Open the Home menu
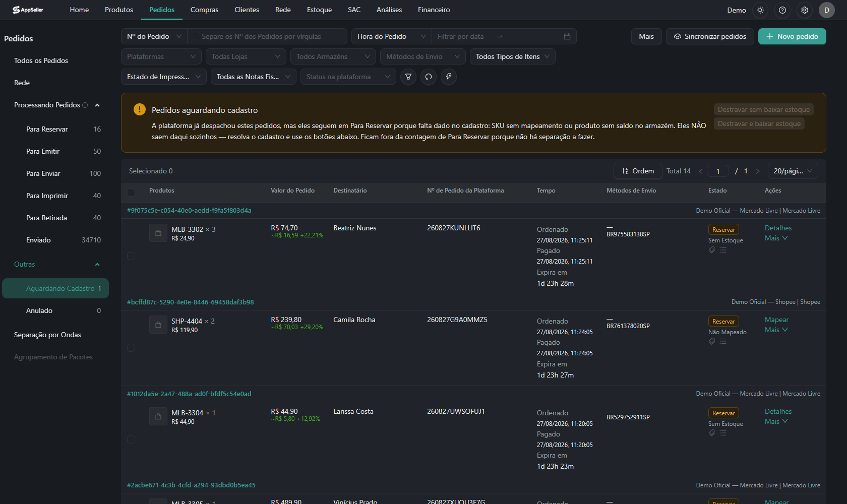Viewport: 847px width, 504px height. pos(79,10)
